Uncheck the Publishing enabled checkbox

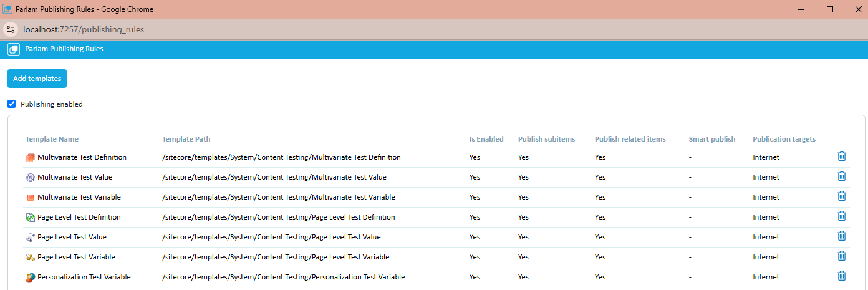(x=11, y=104)
